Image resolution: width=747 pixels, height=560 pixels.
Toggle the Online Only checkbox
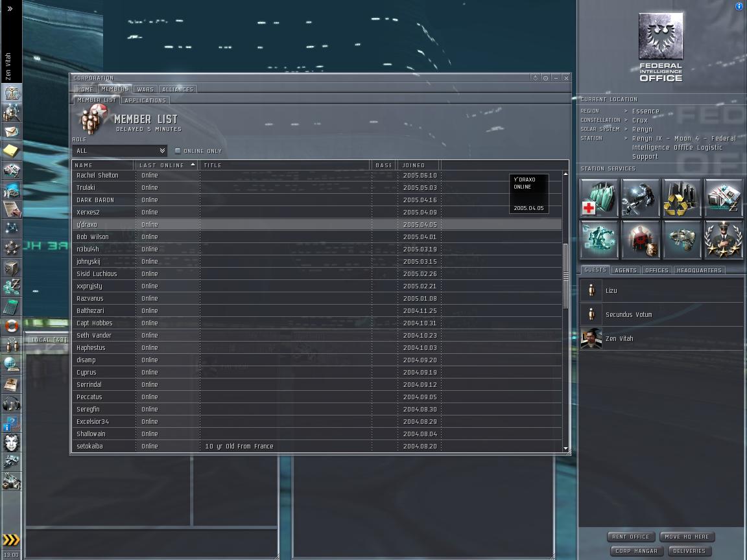click(x=178, y=151)
